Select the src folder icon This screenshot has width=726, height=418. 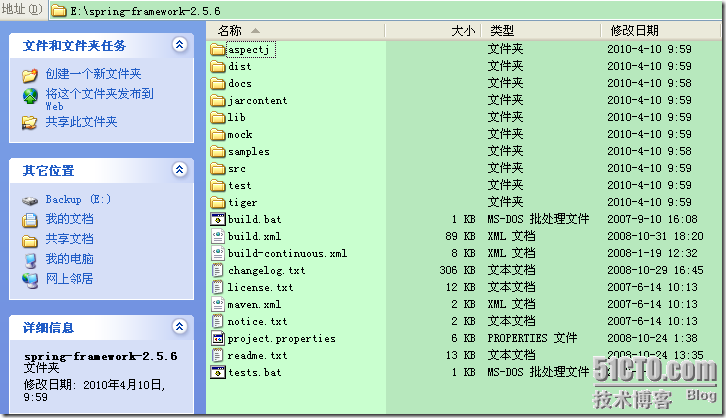pos(218,168)
